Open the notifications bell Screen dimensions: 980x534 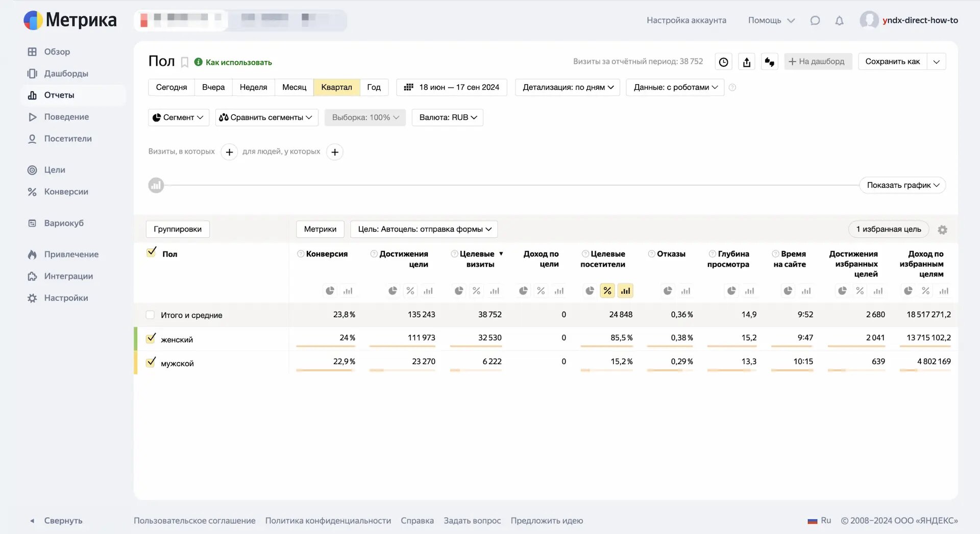click(839, 21)
